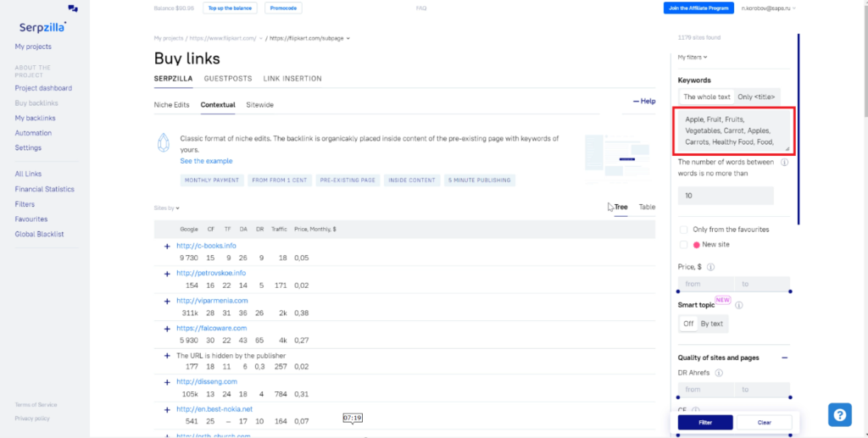Image resolution: width=868 pixels, height=438 pixels.
Task: Set Smart topic to Off
Action: [x=688, y=324]
